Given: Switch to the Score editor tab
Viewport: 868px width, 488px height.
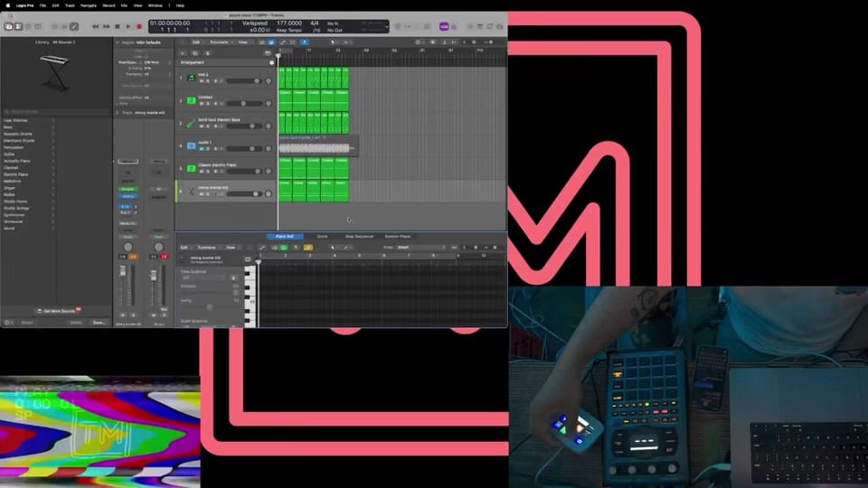Looking at the screenshot, I should 322,236.
